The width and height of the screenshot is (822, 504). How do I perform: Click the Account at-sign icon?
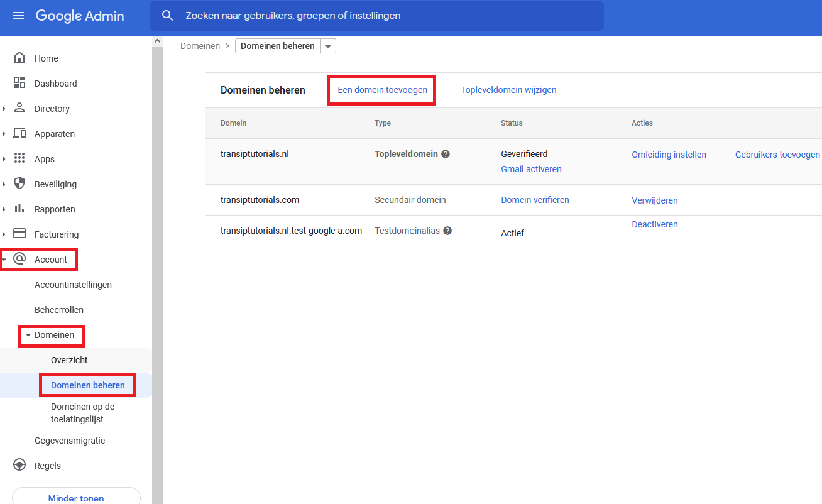point(19,259)
